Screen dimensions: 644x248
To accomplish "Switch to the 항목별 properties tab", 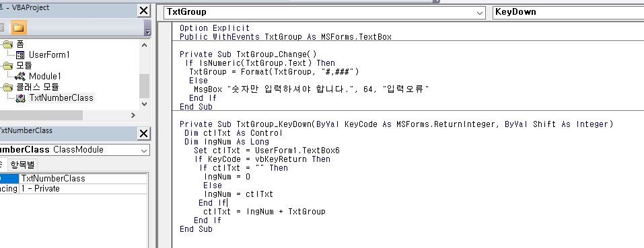I will [x=23, y=165].
